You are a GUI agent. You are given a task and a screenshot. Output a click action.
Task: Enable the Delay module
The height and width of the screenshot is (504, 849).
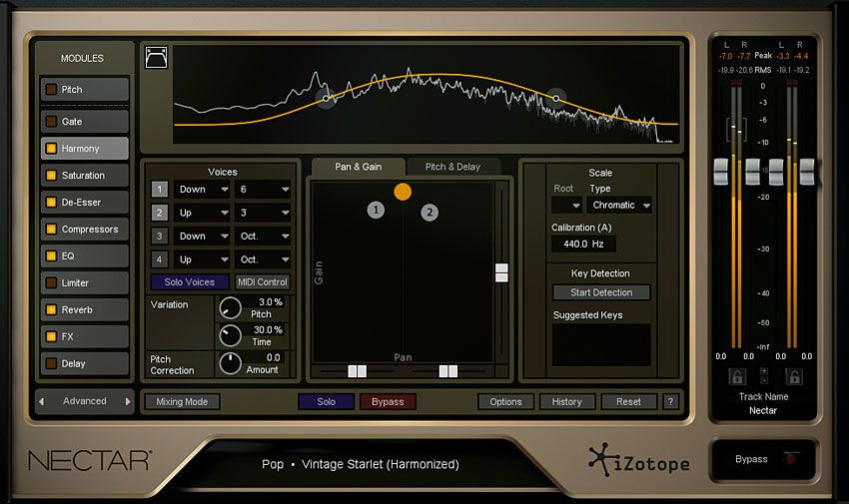pos(51,363)
